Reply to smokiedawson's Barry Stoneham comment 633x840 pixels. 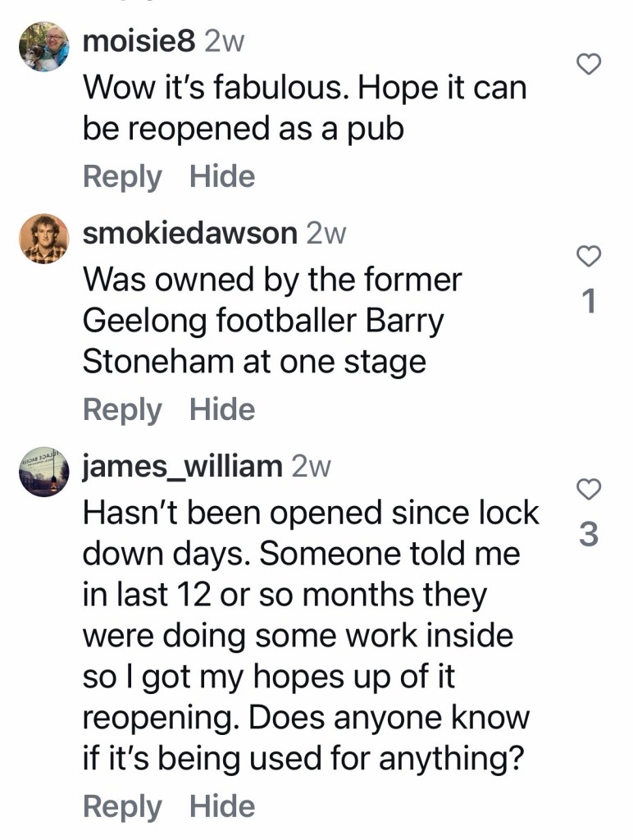click(122, 409)
